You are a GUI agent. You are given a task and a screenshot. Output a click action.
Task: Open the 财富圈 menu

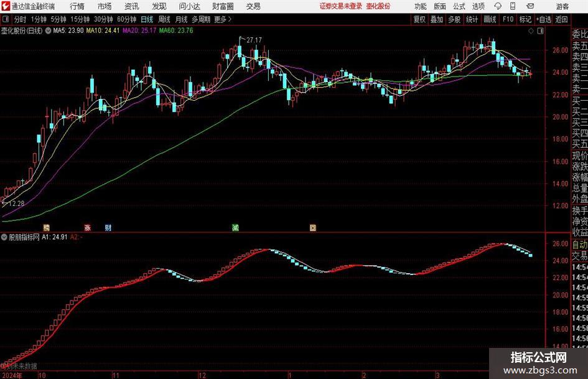[x=223, y=6]
